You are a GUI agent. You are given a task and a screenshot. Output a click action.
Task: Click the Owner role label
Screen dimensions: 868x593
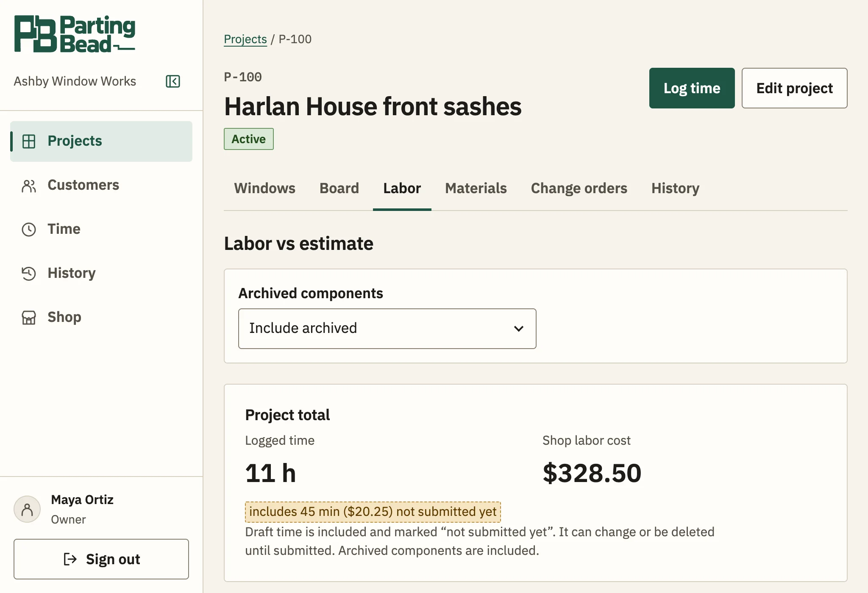pos(68,520)
